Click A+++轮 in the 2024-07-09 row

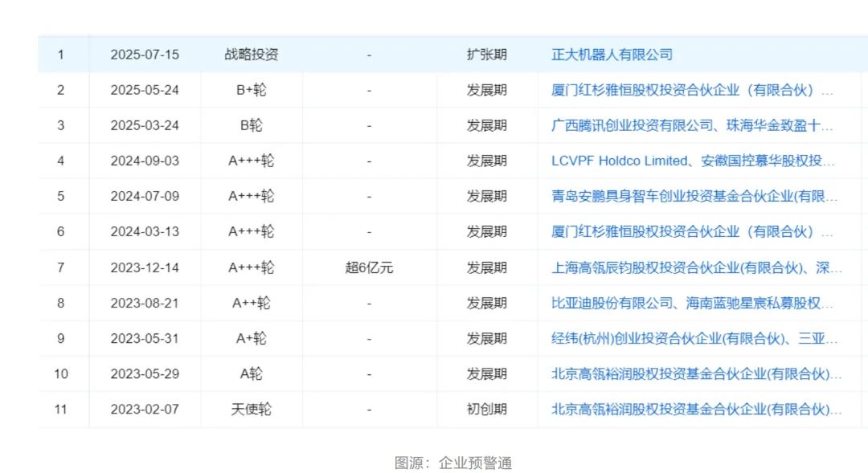[x=252, y=197]
